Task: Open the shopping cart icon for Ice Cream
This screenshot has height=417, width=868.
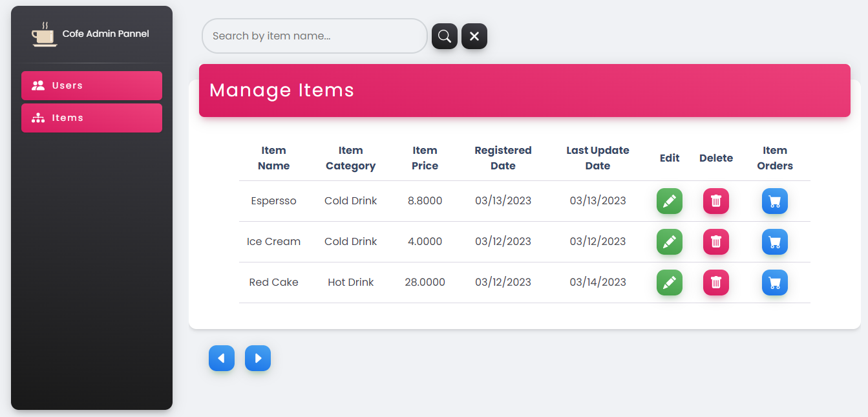Action: 774,242
